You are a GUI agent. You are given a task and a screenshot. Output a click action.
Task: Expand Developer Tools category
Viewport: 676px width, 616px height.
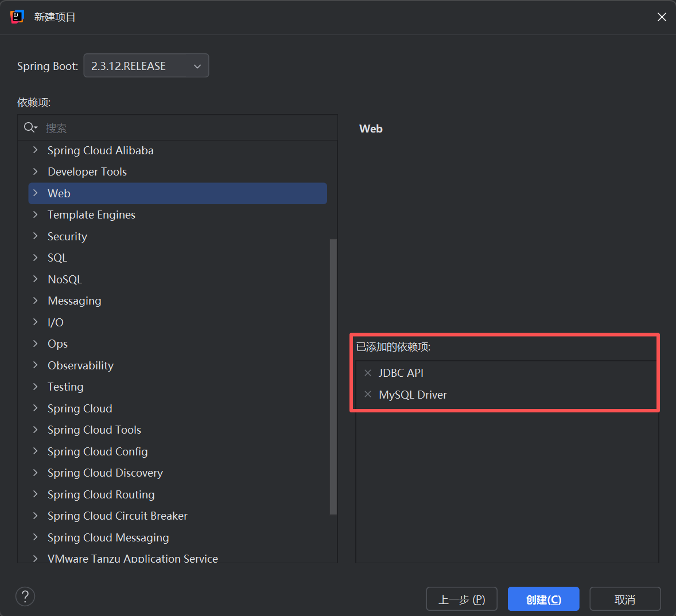click(36, 171)
